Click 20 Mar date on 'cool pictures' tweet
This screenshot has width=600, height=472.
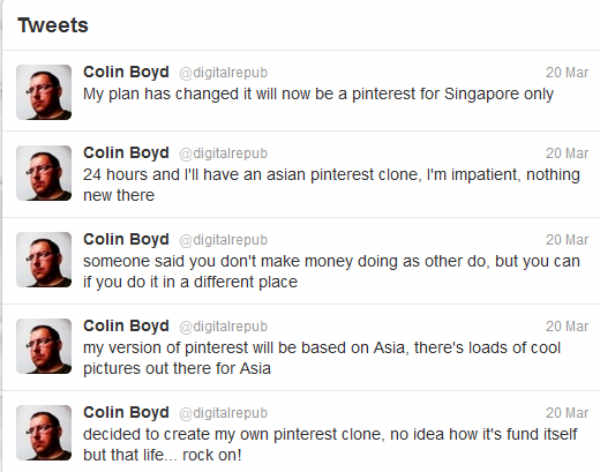(x=567, y=327)
